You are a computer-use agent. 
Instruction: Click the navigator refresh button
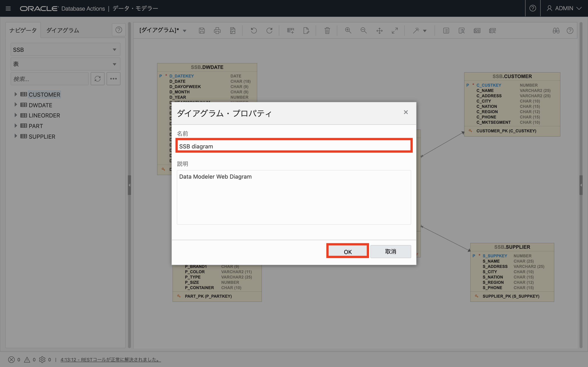97,79
